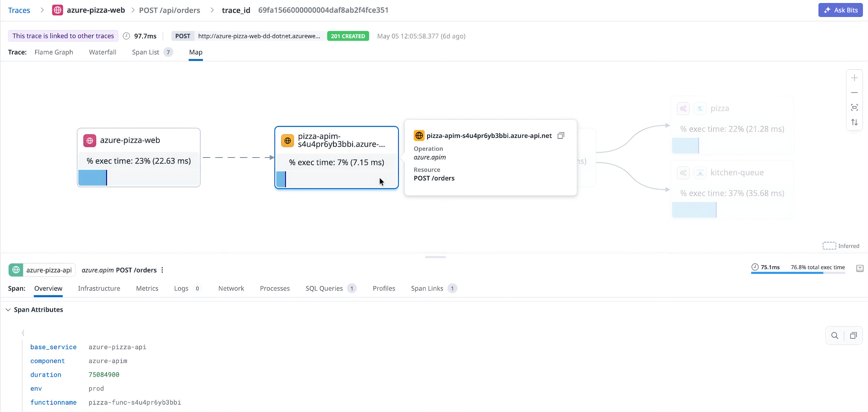Viewport: 868px width, 412px height.
Task: Click the pizza-apim node orange globe icon
Action: point(287,141)
